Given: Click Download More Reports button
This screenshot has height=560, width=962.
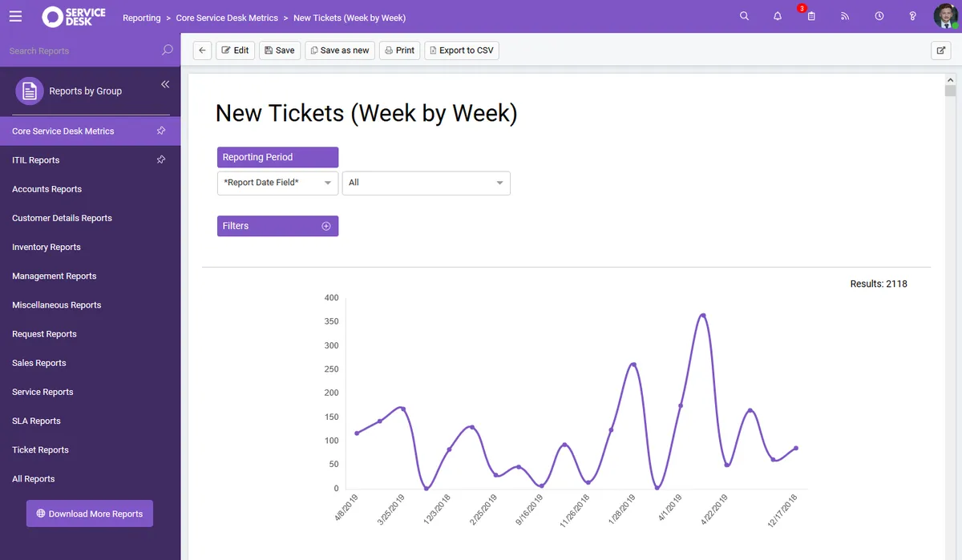Looking at the screenshot, I should pyautogui.click(x=90, y=514).
